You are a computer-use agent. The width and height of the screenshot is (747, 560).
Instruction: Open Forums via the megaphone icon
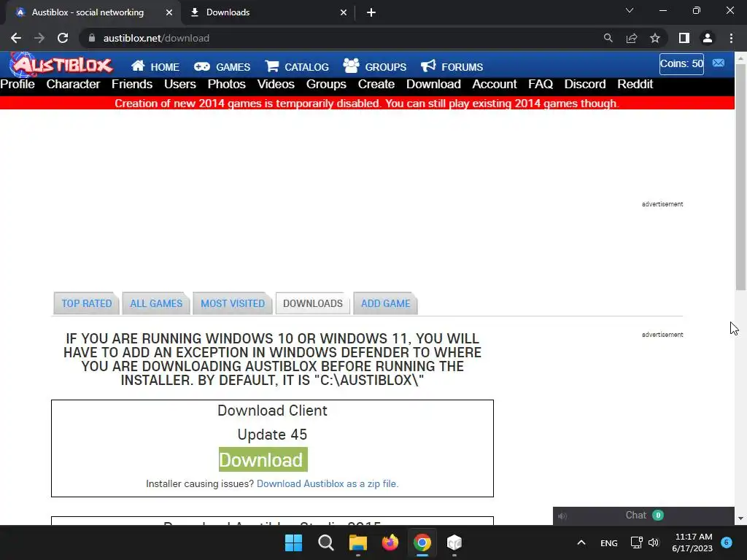pos(452,66)
